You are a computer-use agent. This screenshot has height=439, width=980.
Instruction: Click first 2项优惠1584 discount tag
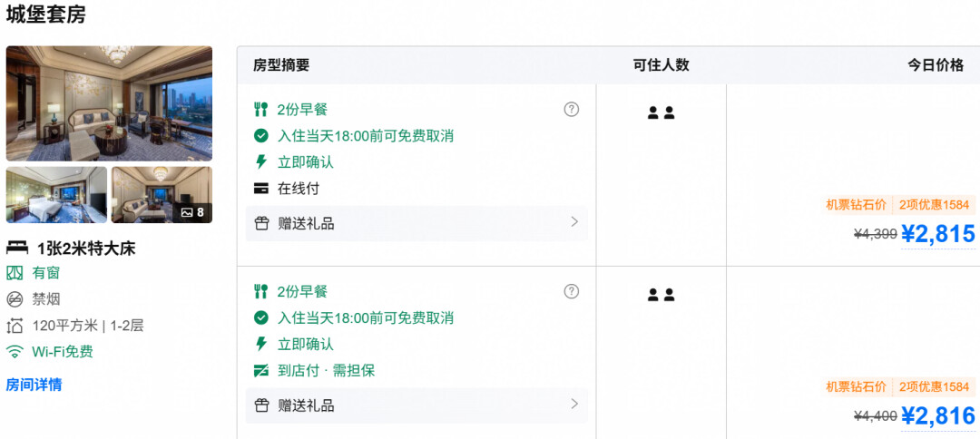click(935, 204)
